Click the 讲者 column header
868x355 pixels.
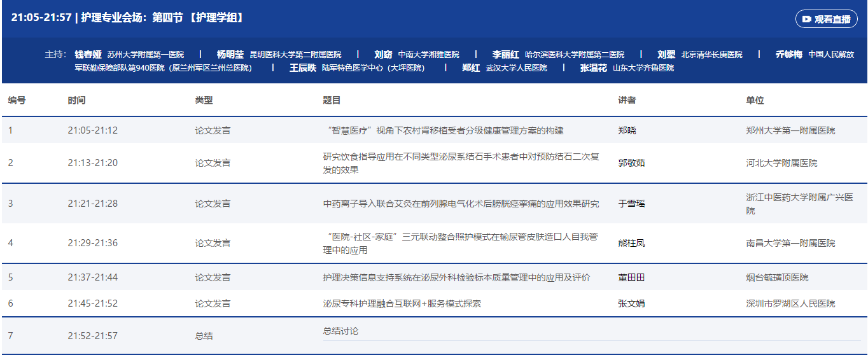[x=627, y=101]
